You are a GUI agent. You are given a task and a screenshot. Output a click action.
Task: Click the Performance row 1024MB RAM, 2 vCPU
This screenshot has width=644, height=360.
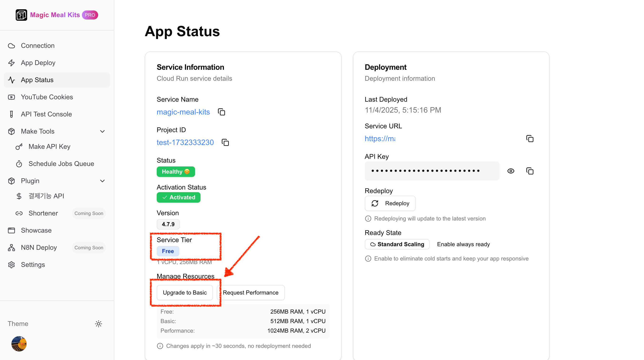(243, 331)
